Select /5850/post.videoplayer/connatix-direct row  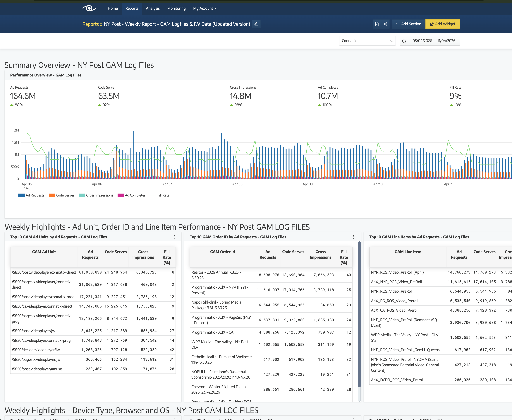tap(93, 272)
